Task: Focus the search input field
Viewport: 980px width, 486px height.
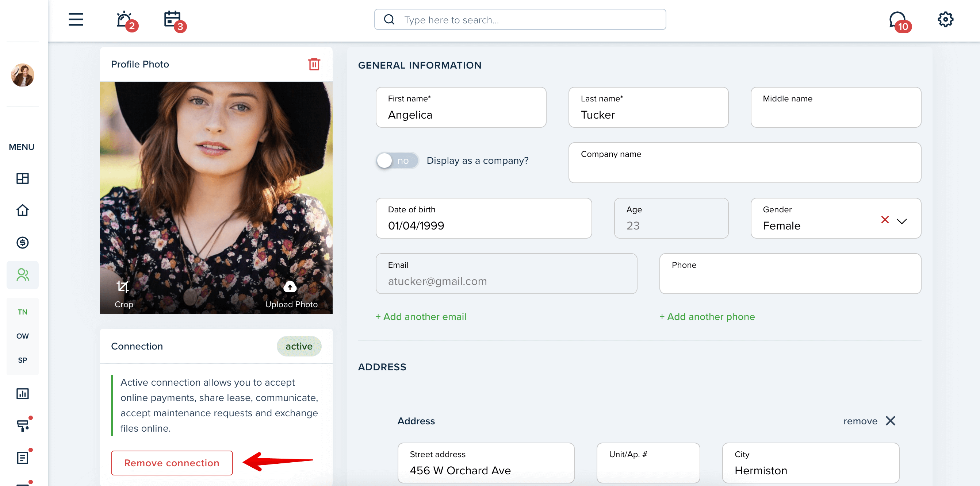Action: [520, 19]
